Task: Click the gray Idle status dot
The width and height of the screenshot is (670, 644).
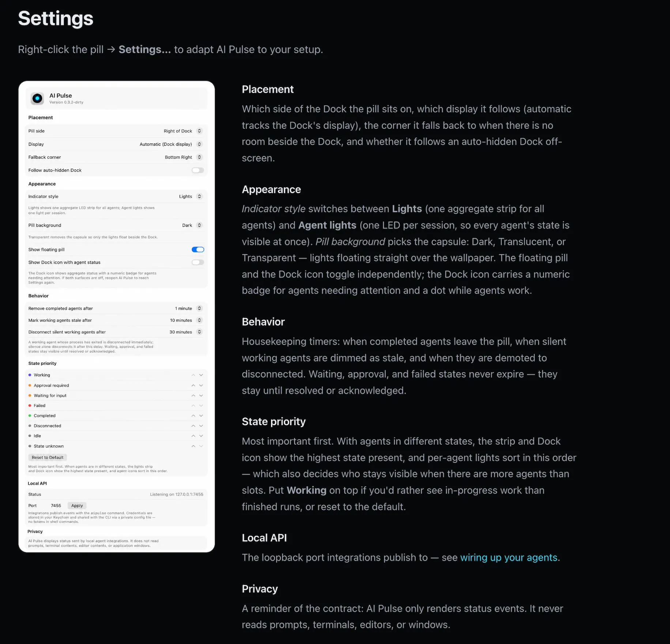Action: click(x=30, y=436)
